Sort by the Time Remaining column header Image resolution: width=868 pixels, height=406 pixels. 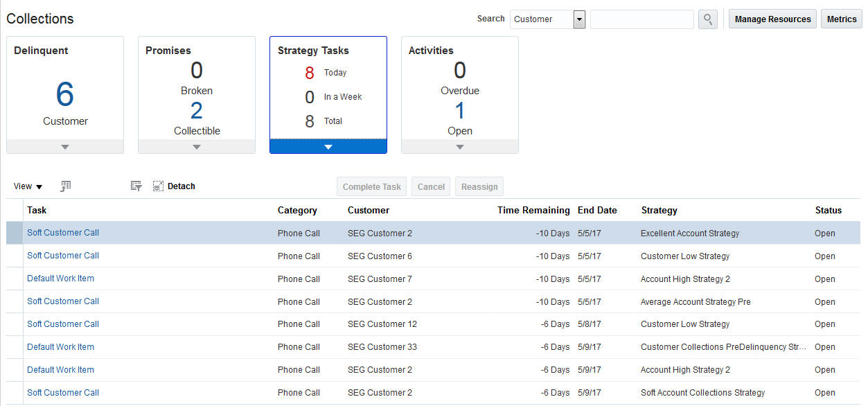coord(533,210)
